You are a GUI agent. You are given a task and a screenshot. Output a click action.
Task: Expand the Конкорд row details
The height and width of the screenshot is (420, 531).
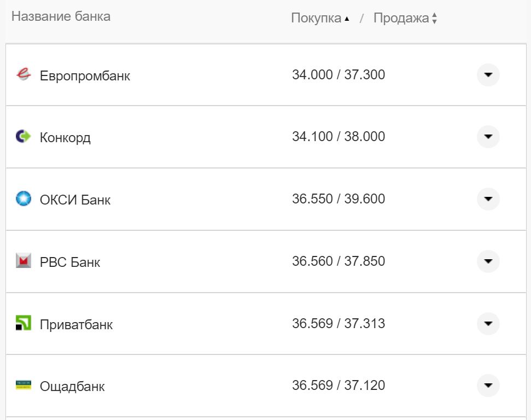488,137
